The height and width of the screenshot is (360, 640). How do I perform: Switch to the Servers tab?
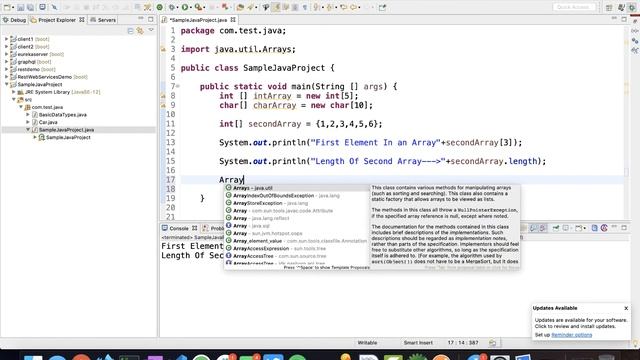[103, 20]
